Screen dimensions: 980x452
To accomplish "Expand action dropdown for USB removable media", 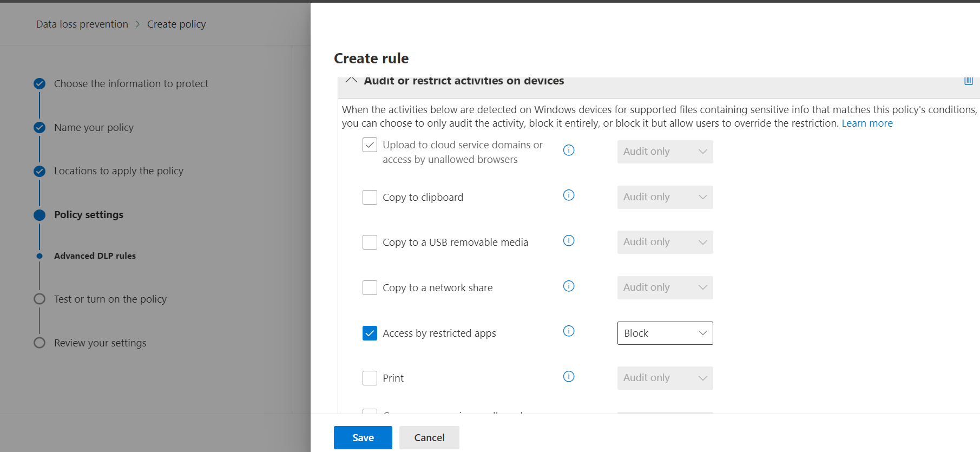I will click(x=665, y=242).
